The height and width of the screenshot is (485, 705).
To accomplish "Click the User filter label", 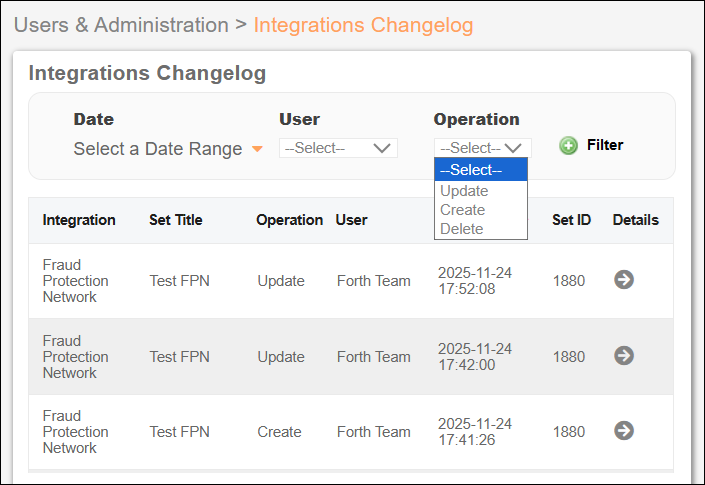I will 299,119.
